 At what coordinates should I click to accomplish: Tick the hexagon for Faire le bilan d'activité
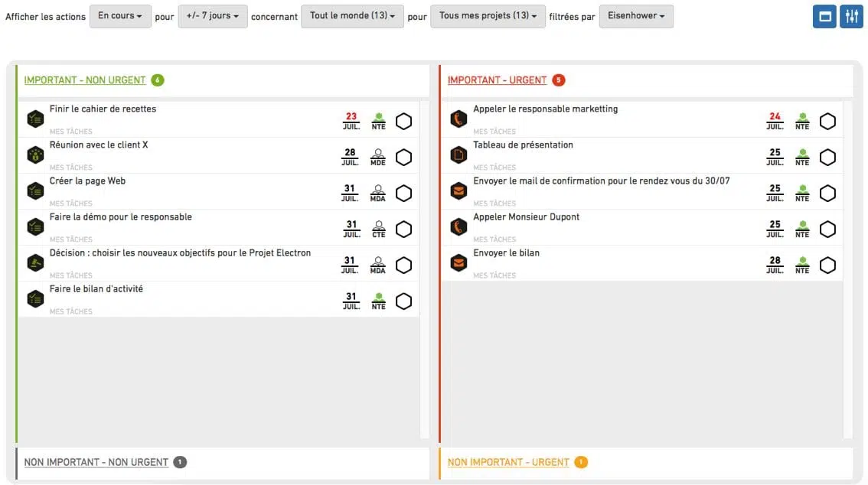pos(403,301)
